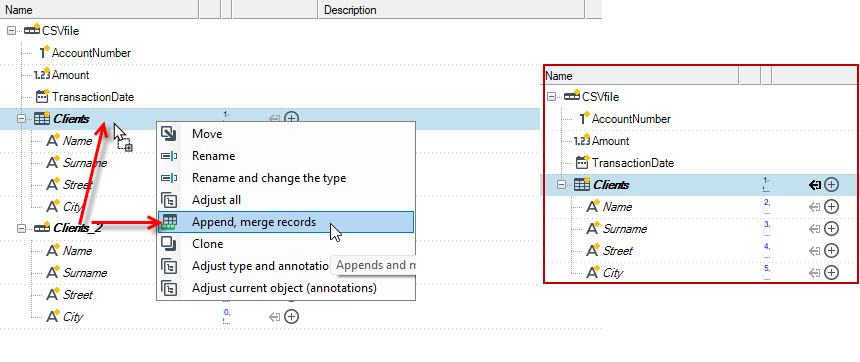860x362 pixels.
Task: Collapse the Clients node in the left tree
Action: click(x=22, y=118)
